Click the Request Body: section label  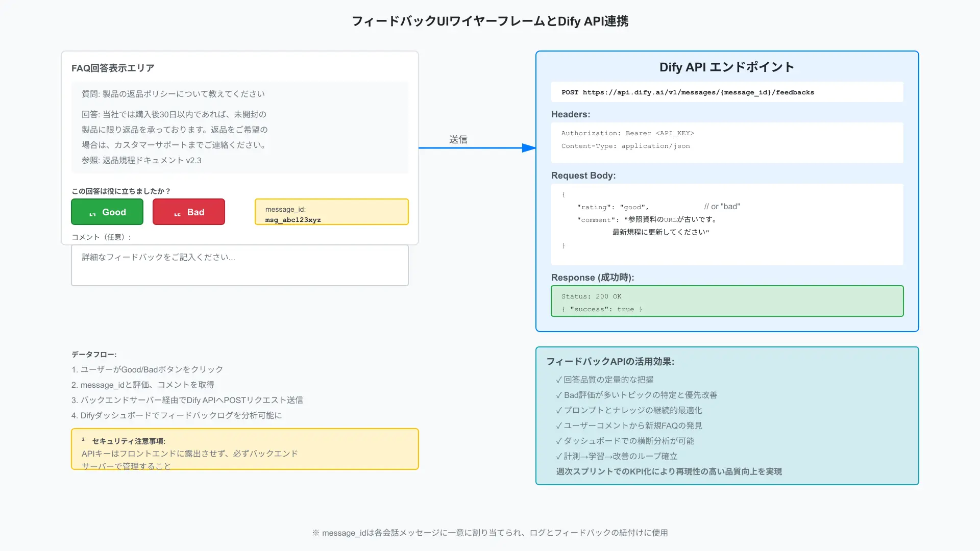tap(583, 176)
